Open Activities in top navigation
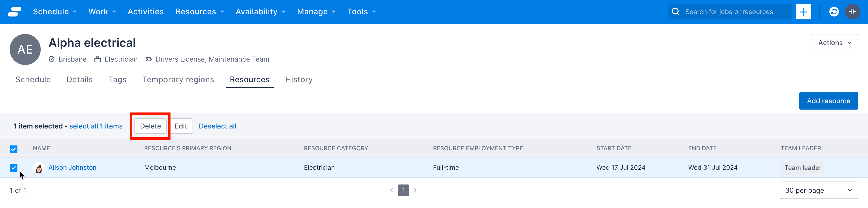 point(146,12)
